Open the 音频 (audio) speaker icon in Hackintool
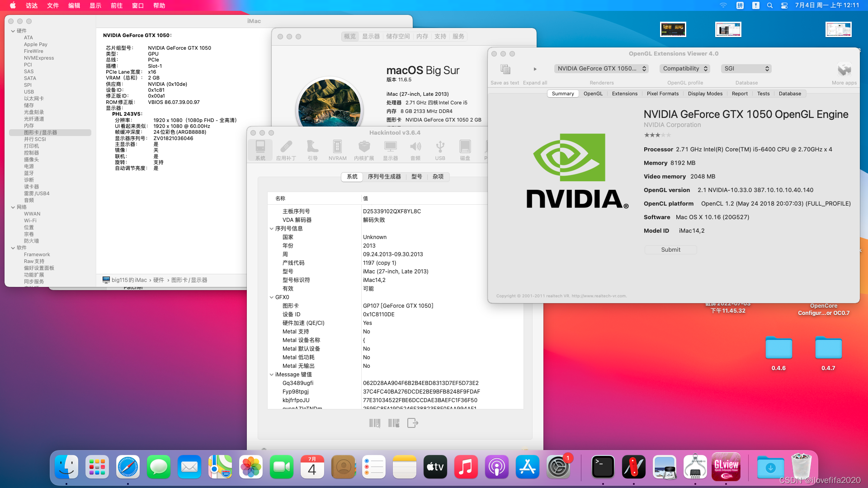868x488 pixels. pyautogui.click(x=415, y=147)
